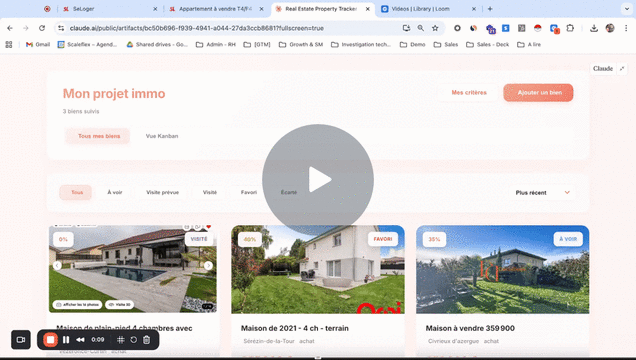
Task: Bookmark this page with the star
Action: pyautogui.click(x=435, y=28)
